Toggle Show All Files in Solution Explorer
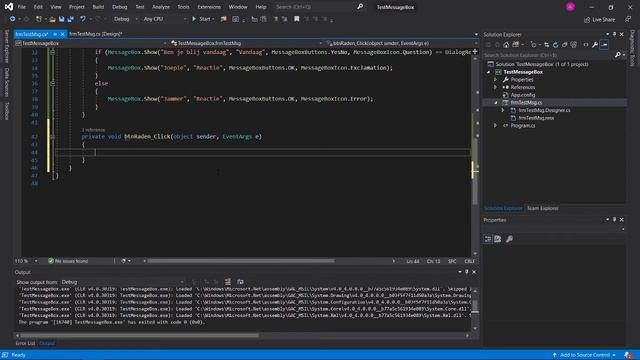 coord(573,45)
